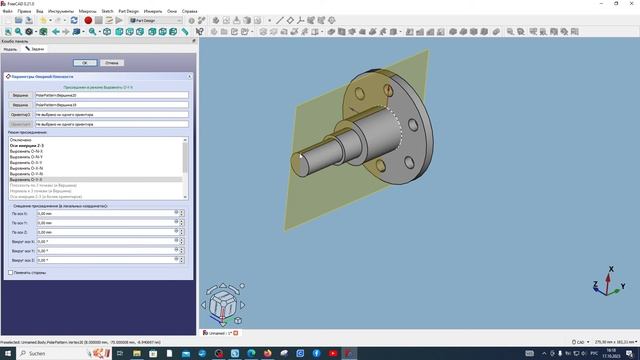
Task: Click the navigate forward arrow icon
Action: coord(66,31)
